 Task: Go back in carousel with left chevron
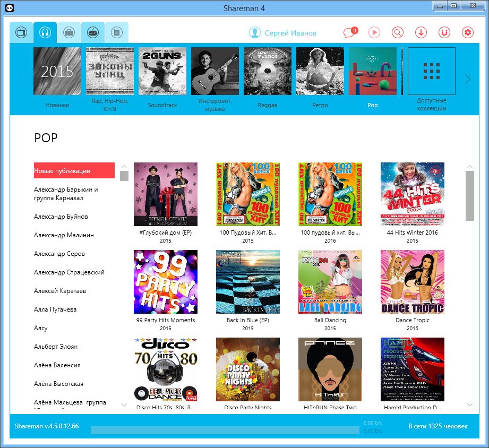coord(22,79)
